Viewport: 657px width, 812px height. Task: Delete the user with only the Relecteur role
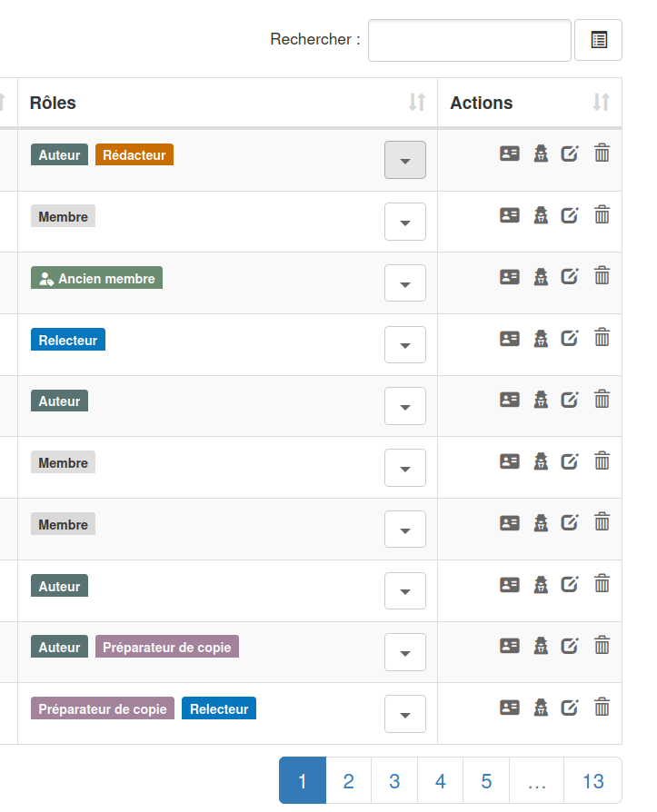point(602,338)
